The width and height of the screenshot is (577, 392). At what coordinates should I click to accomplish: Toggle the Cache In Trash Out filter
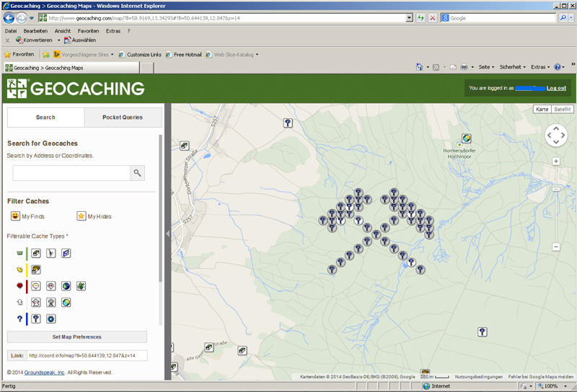81,286
